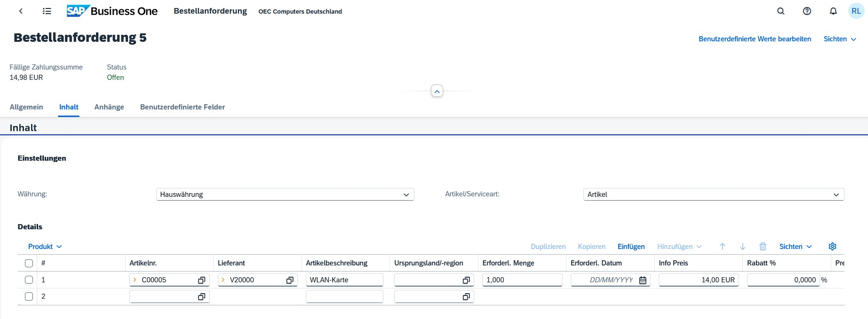868x319 pixels.
Task: Switch to the Allgemein tab
Action: click(x=26, y=107)
